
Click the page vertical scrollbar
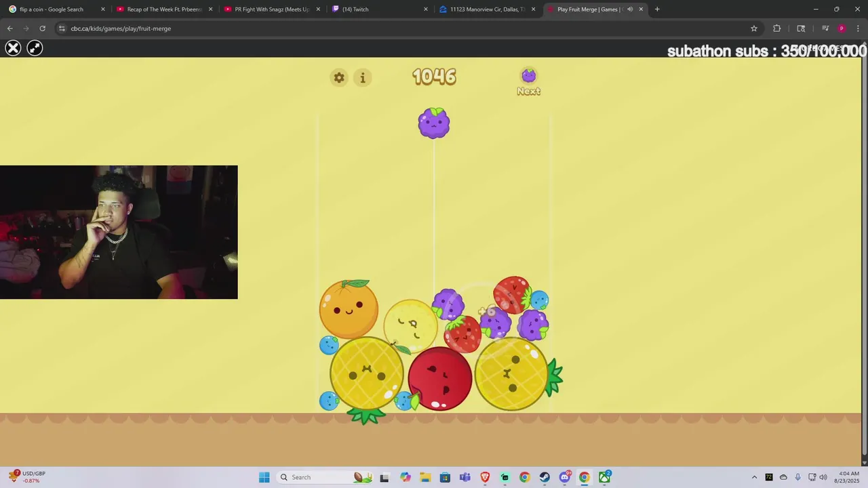864,253
